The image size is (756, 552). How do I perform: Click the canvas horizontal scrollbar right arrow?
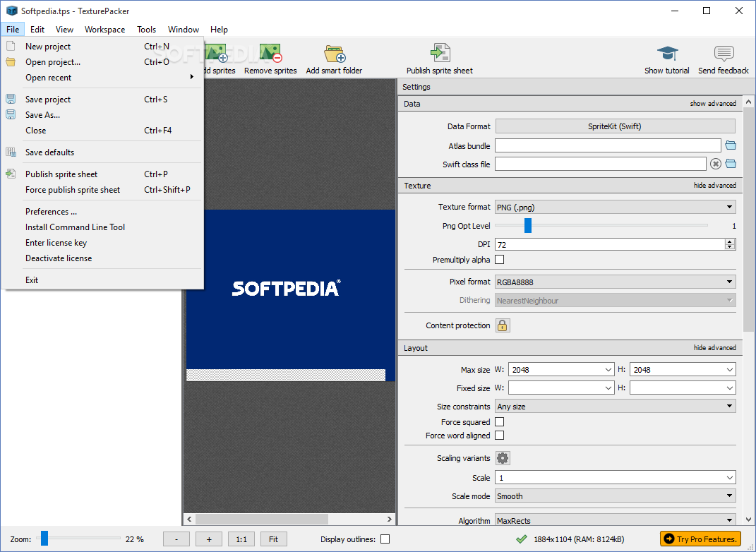389,520
